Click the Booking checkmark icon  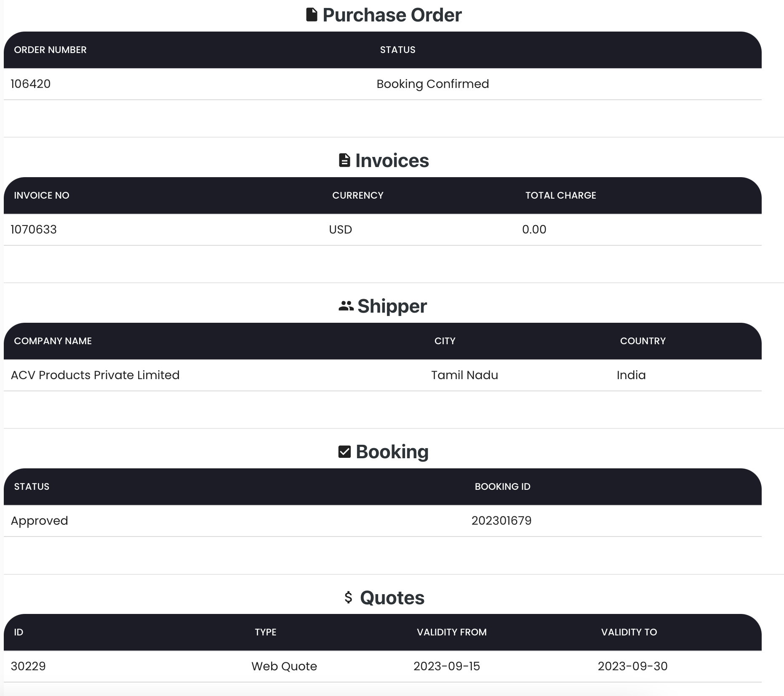click(344, 452)
